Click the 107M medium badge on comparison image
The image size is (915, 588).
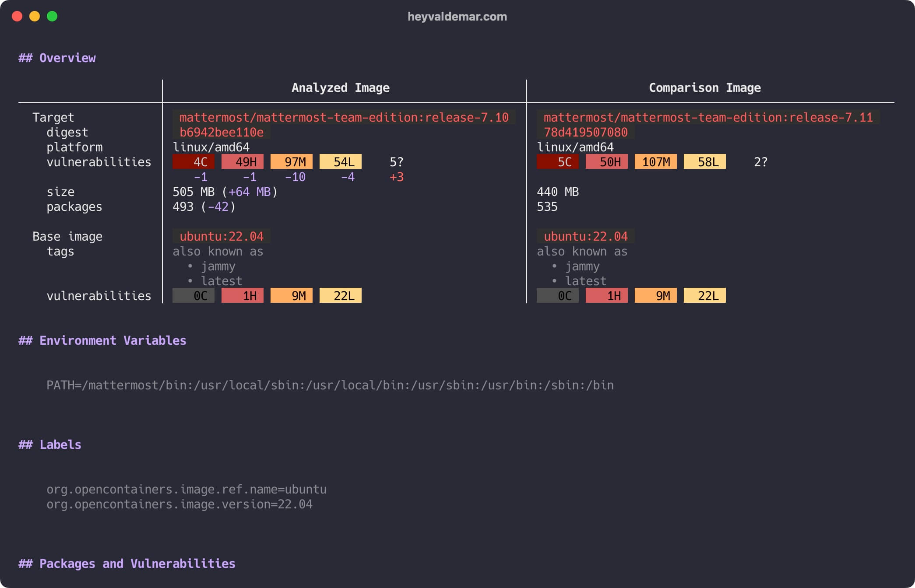655,162
